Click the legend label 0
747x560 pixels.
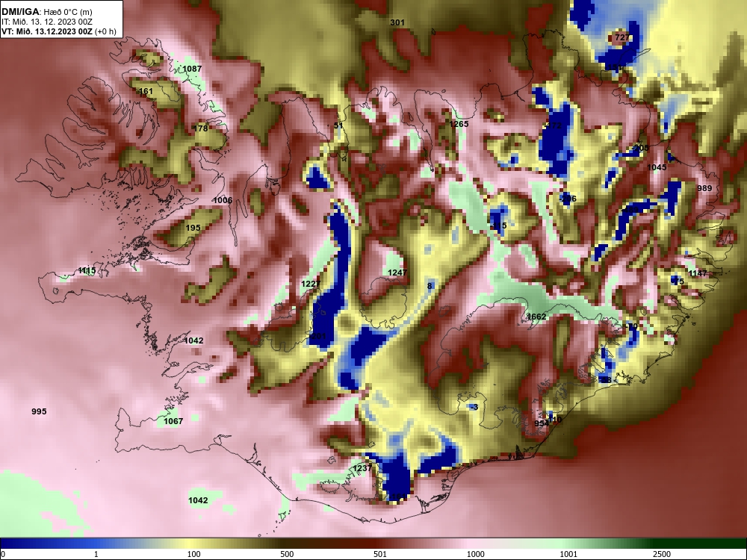[3, 554]
